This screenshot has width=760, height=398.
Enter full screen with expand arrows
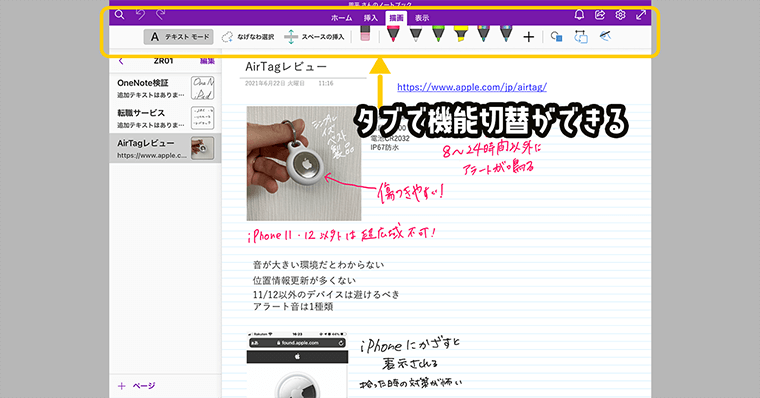(641, 15)
